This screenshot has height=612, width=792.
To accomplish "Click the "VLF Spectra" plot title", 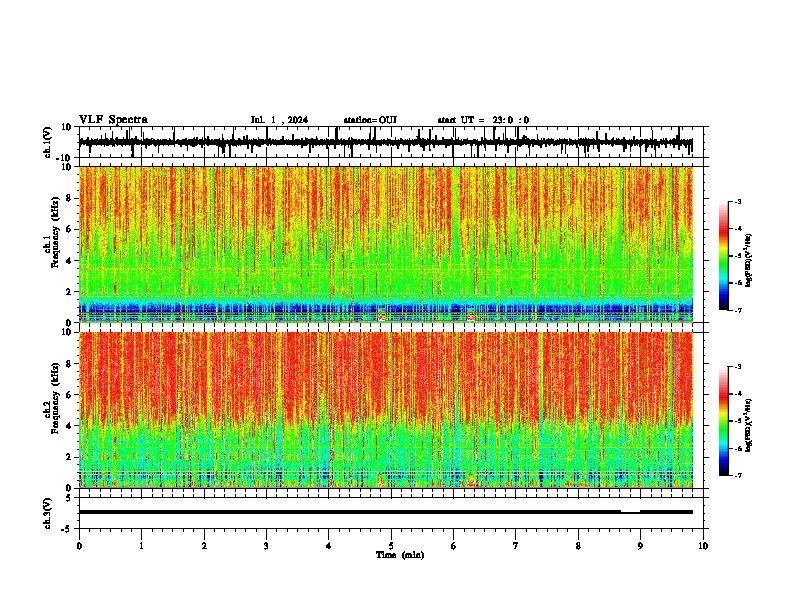I will (113, 120).
